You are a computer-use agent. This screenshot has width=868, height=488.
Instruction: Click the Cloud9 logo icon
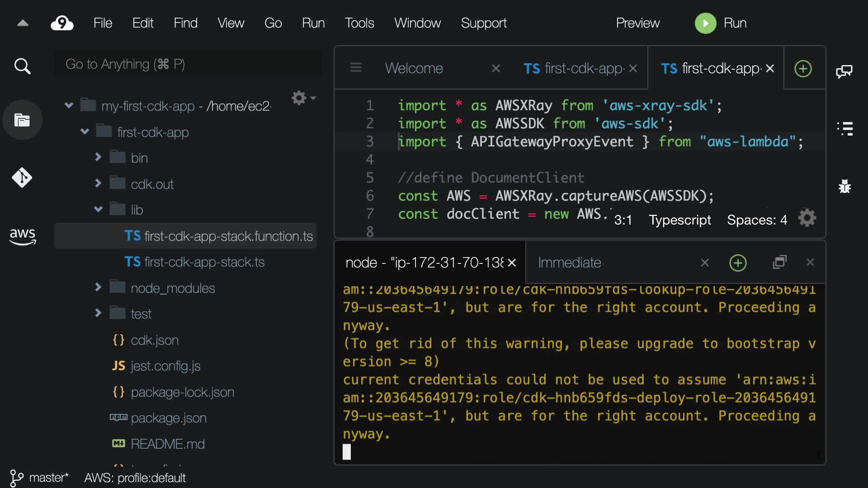(x=62, y=23)
